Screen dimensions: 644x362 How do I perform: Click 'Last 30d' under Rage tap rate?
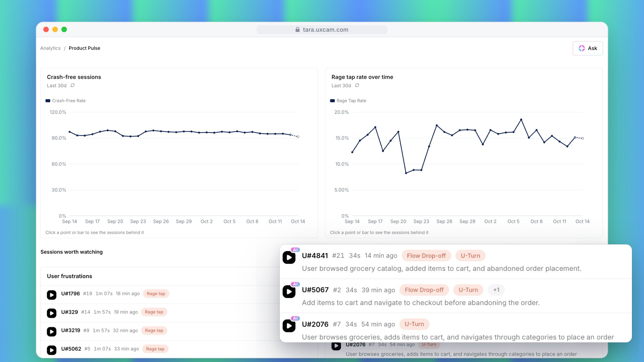click(341, 86)
